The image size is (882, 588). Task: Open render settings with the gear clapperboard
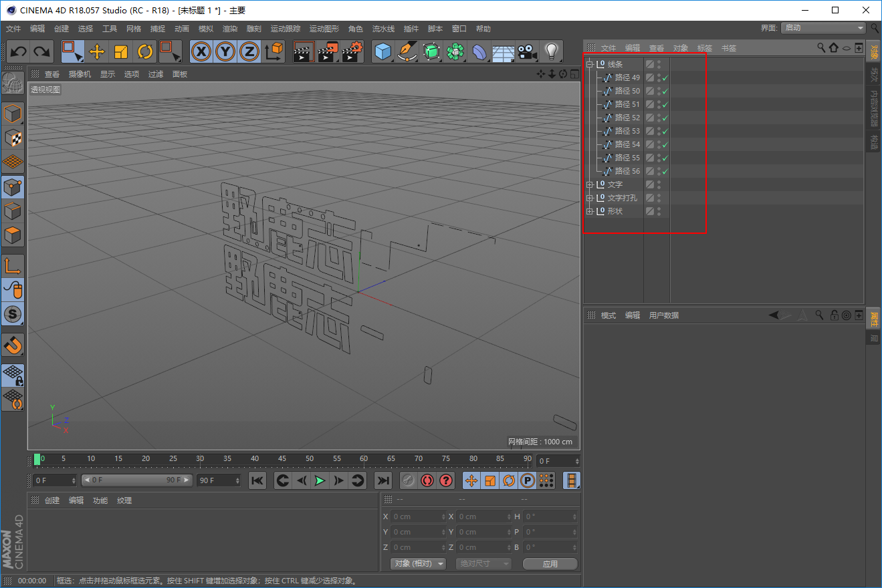(x=352, y=51)
